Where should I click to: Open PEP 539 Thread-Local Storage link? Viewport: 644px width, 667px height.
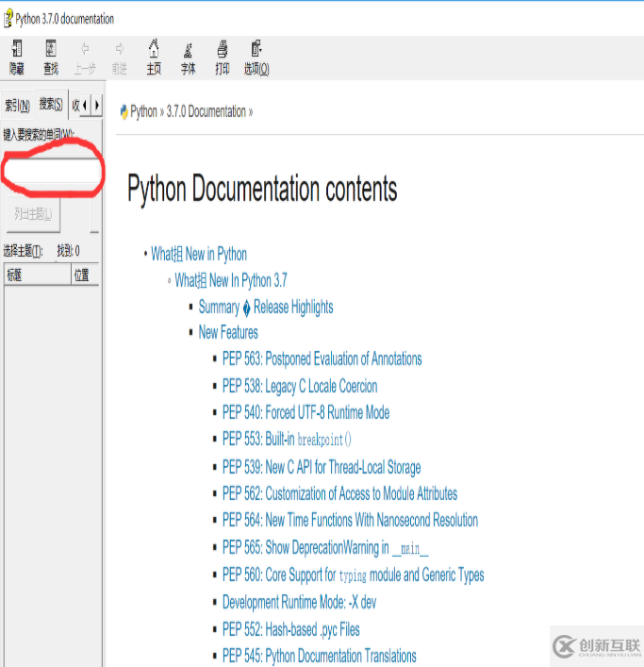tap(322, 467)
